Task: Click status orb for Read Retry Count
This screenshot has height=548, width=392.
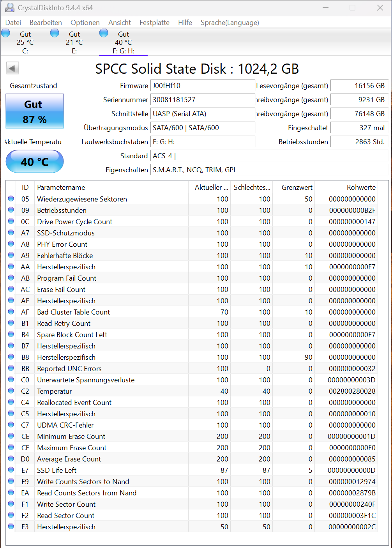Action: click(x=11, y=323)
